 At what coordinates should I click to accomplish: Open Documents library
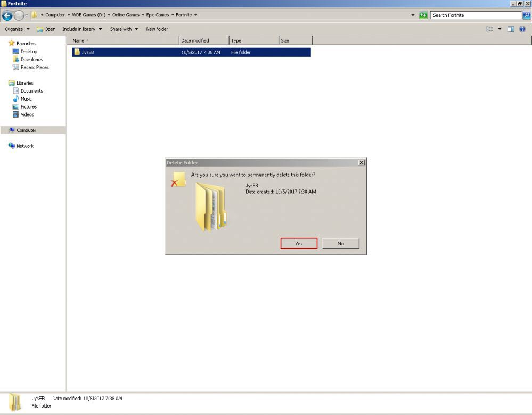coord(31,91)
